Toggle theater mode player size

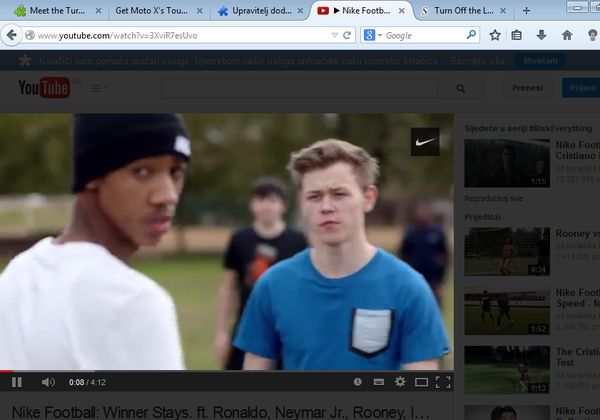pos(421,382)
